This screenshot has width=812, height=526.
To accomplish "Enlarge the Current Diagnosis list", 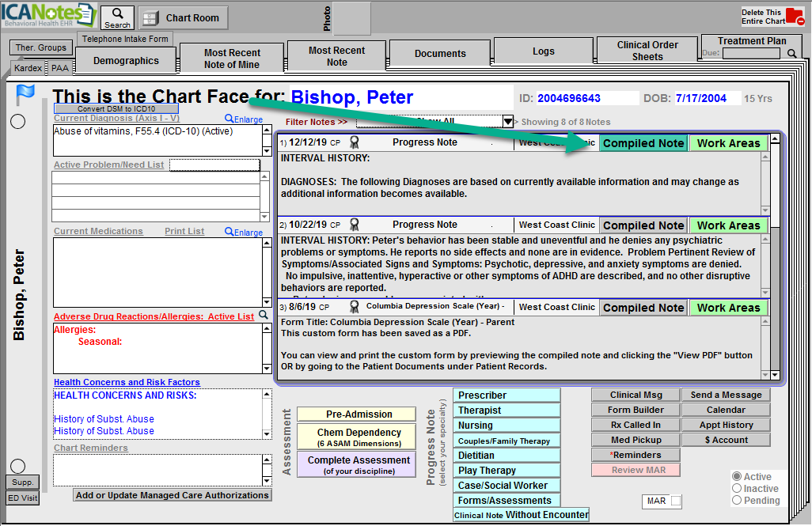I will coord(243,119).
